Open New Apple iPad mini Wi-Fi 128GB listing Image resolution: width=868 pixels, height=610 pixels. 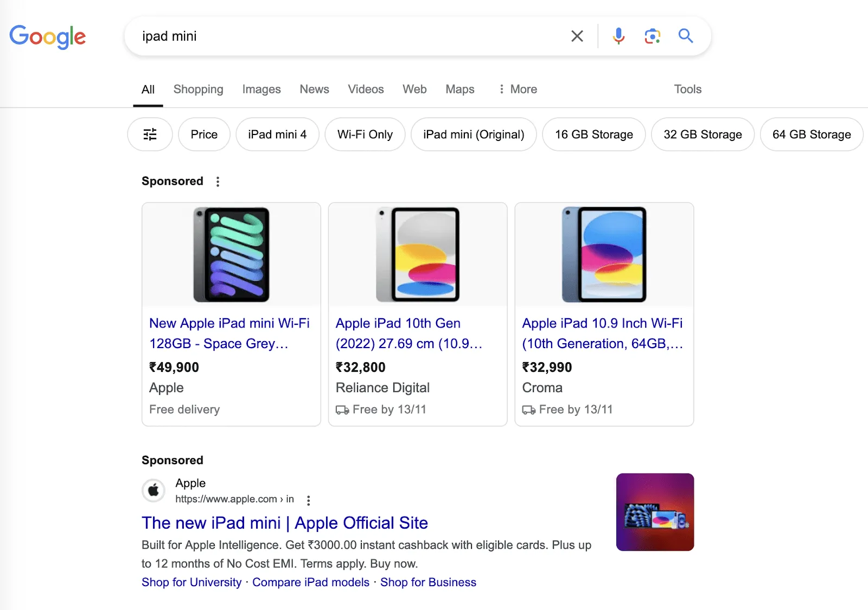(x=229, y=333)
